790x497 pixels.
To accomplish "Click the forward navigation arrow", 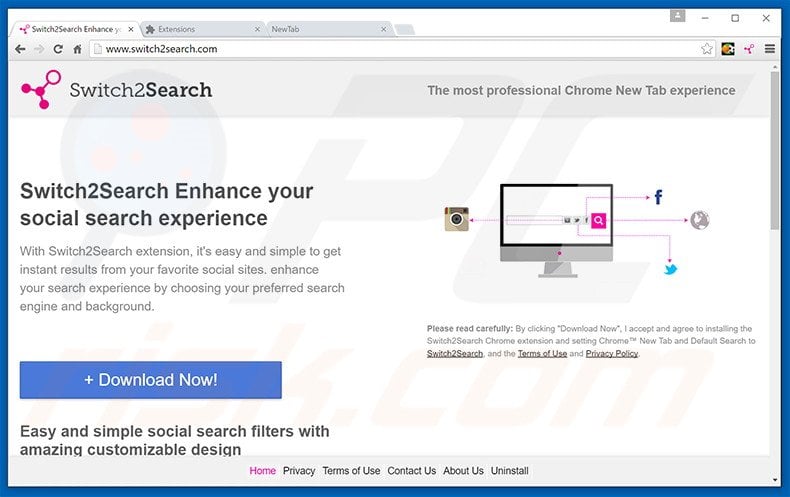I will 39,49.
